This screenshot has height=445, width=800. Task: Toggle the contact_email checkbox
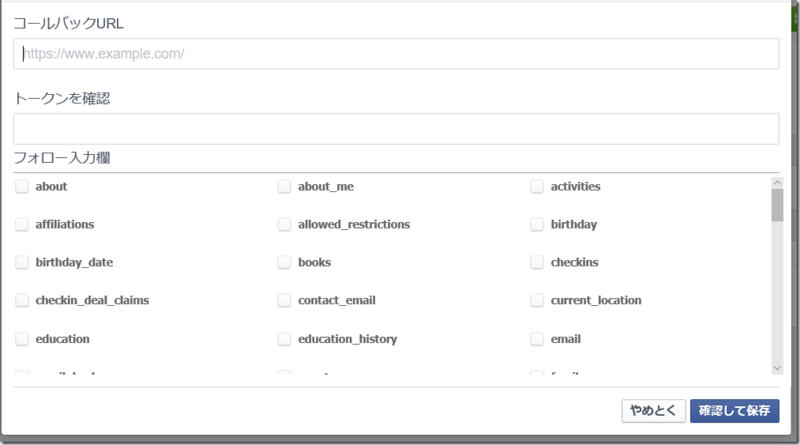[x=284, y=300]
